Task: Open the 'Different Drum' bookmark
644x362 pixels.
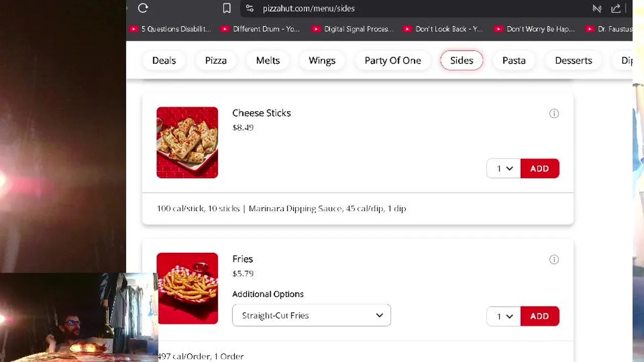Action: pos(261,29)
